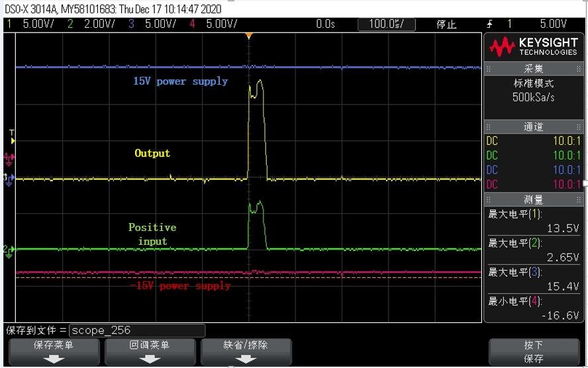
Task: Click the green 'Positive input' annotation
Action: tap(152, 234)
